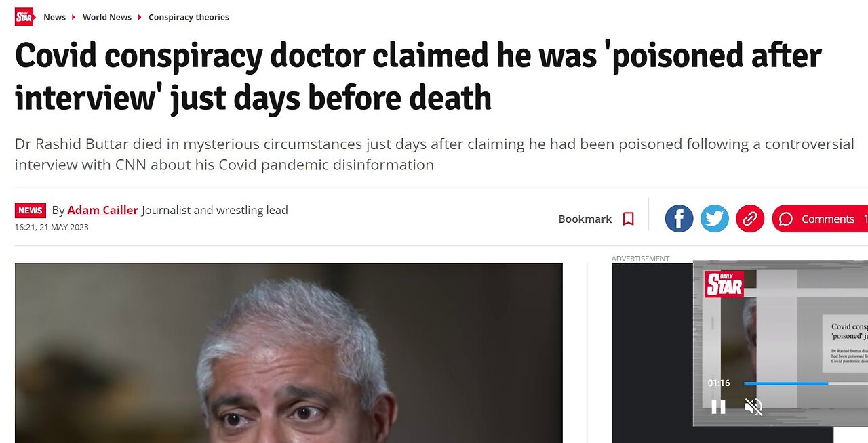Copy the article link via the chain icon

(749, 219)
